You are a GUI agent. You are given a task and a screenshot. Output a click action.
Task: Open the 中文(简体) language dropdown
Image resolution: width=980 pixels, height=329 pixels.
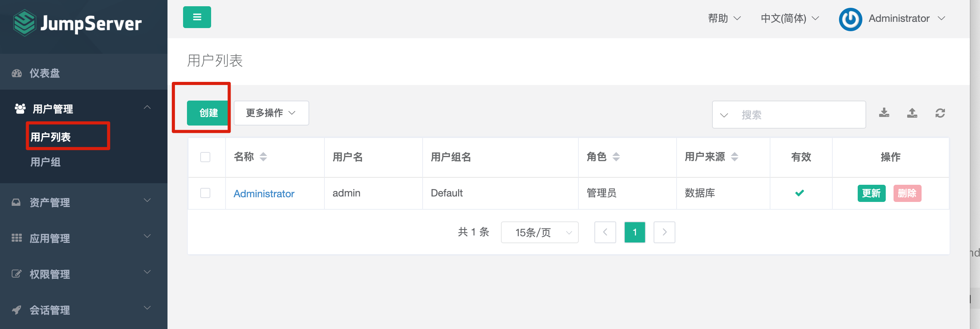(x=790, y=18)
